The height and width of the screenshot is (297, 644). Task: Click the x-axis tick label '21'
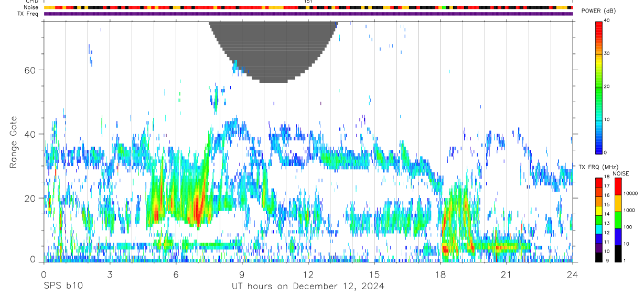click(506, 274)
